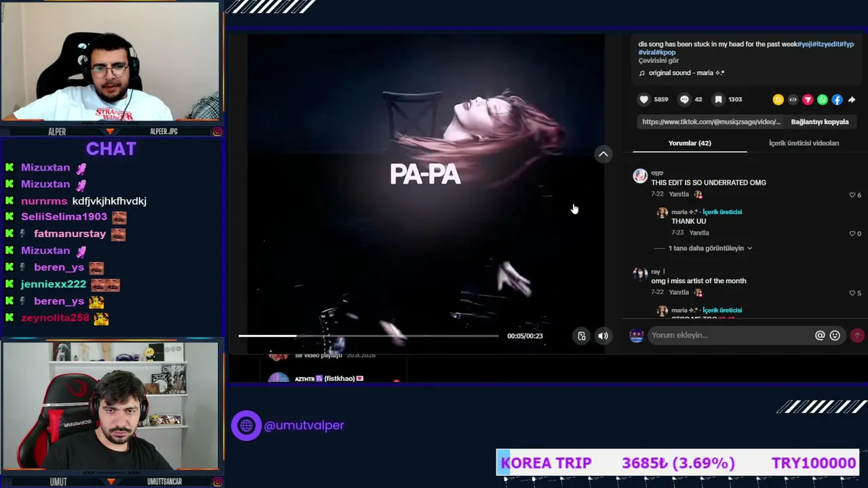Go to previous video with up chevron
Image resolution: width=868 pixels, height=488 pixels.
(x=603, y=155)
